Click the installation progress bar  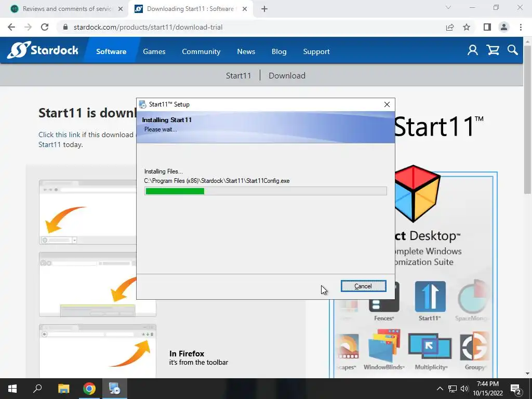pyautogui.click(x=265, y=191)
